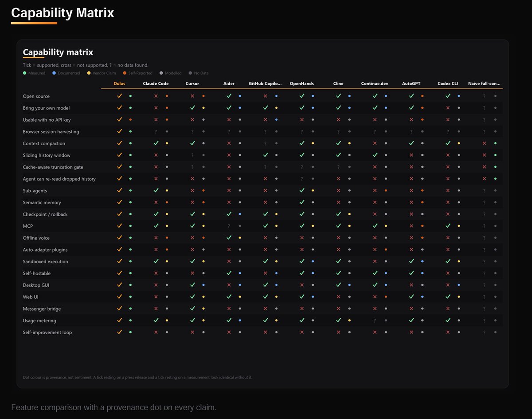Click the Semantic memory row label

click(42, 202)
